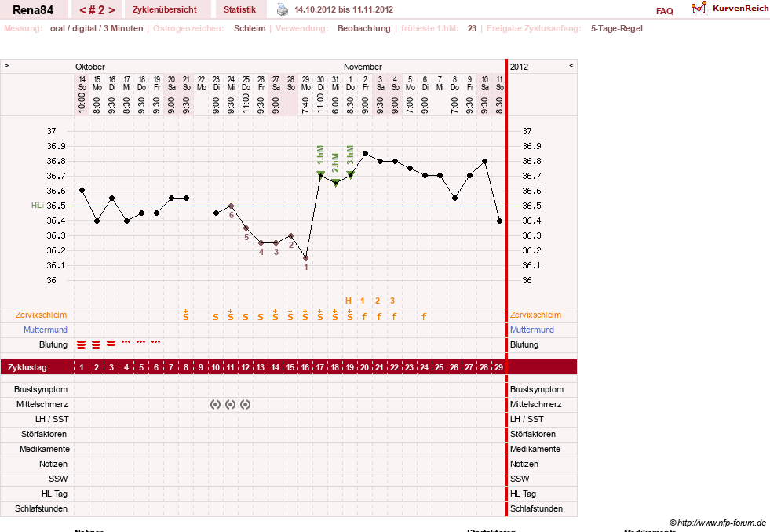The width and height of the screenshot is (770, 532).
Task: Select medium bleeding icon on day 3
Action: click(x=111, y=344)
